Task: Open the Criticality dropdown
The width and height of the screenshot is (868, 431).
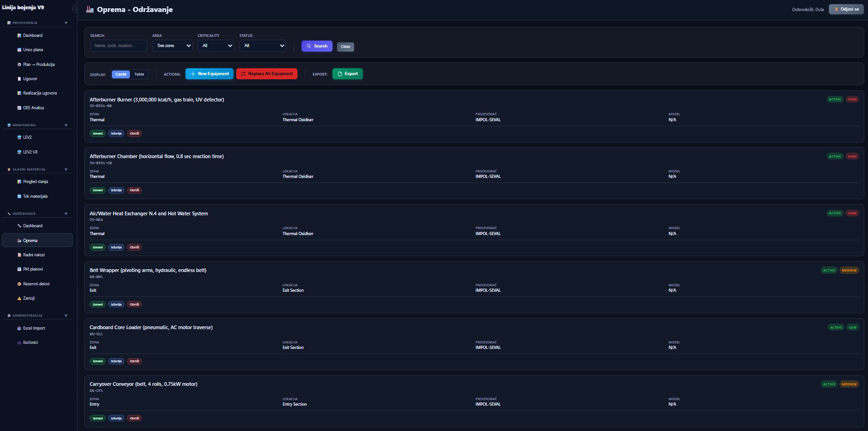Action: (216, 46)
